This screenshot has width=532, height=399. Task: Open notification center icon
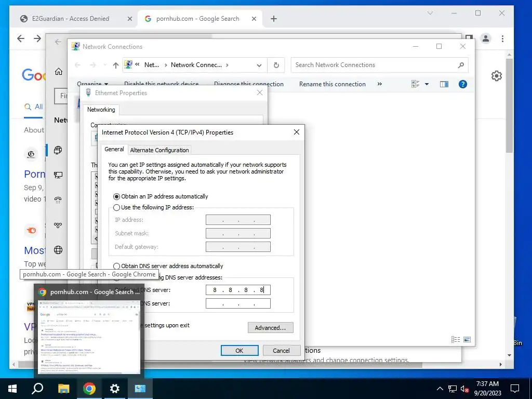[x=515, y=389]
